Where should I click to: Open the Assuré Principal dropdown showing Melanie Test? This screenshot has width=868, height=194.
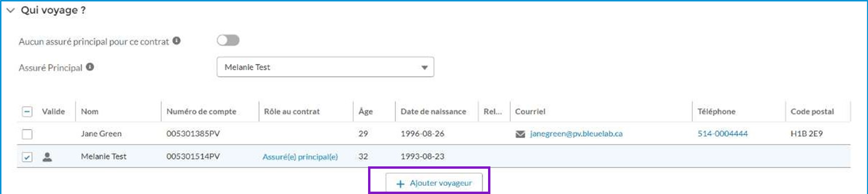point(325,67)
